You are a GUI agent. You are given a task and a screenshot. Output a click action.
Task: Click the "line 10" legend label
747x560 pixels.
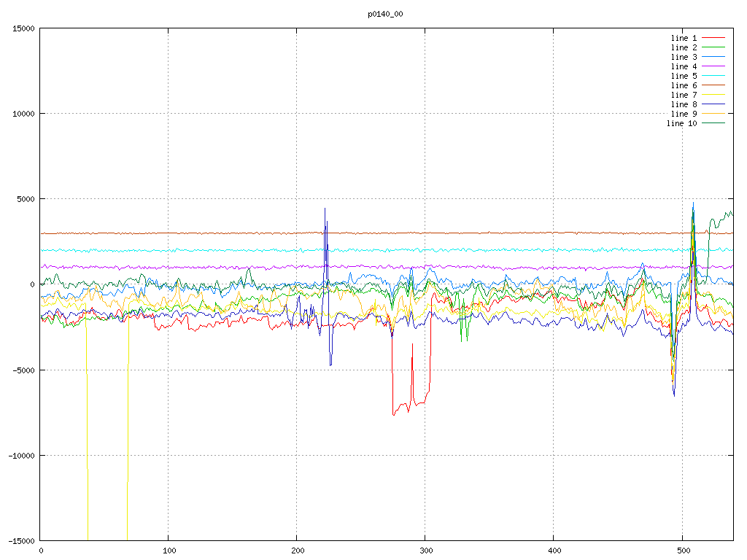coord(681,123)
